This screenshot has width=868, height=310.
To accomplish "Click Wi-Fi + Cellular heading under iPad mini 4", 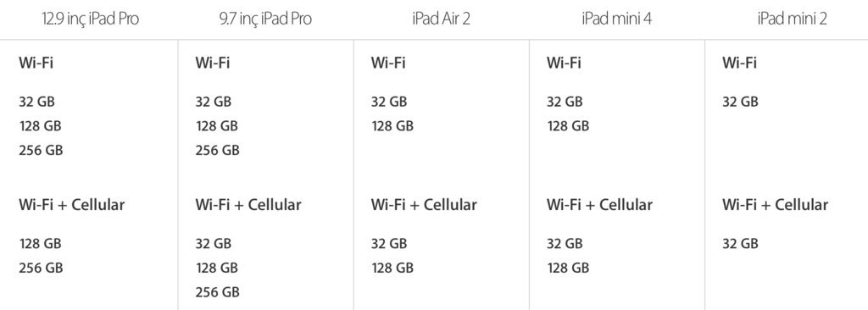I will (599, 205).
